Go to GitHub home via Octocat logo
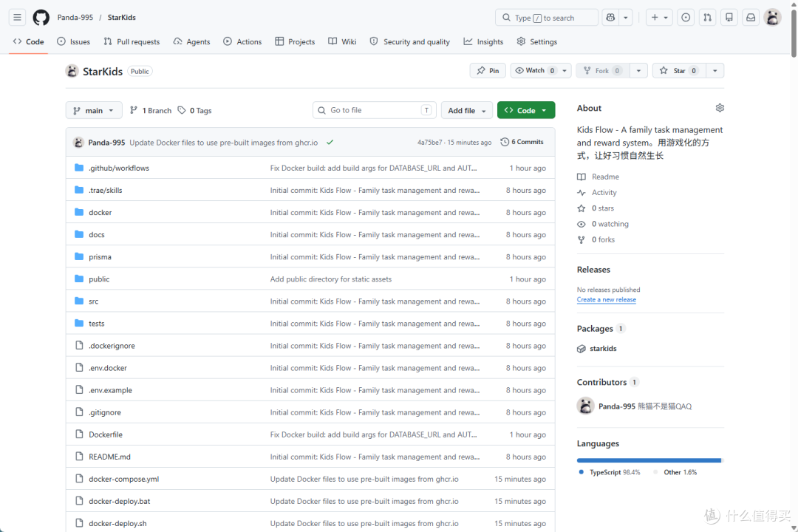Screen dimensions: 798x532 41,17
